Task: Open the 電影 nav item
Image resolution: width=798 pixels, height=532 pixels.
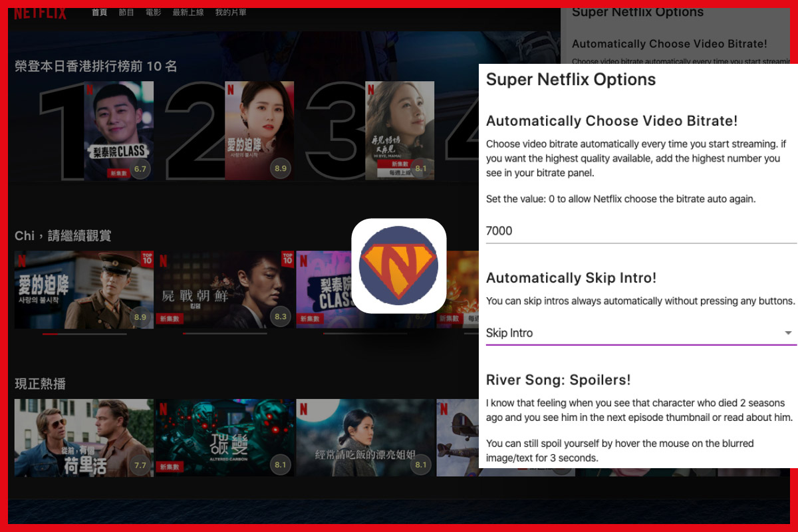Action: click(x=153, y=13)
